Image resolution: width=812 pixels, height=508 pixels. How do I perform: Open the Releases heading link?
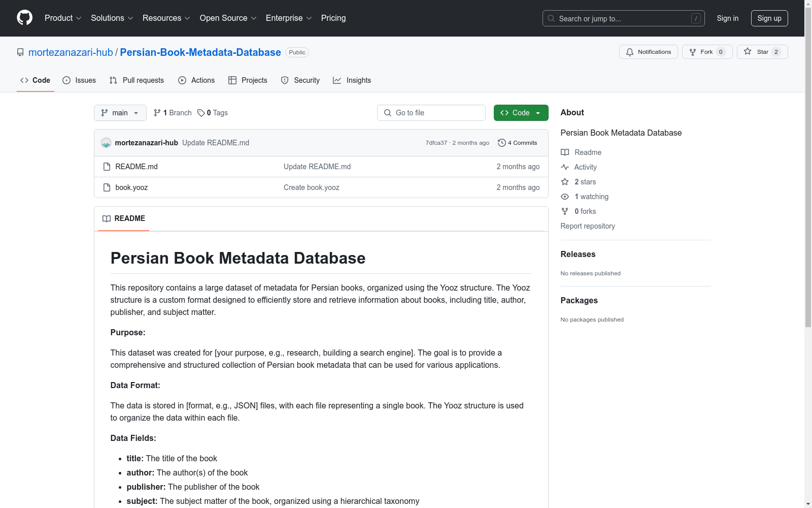pos(578,254)
